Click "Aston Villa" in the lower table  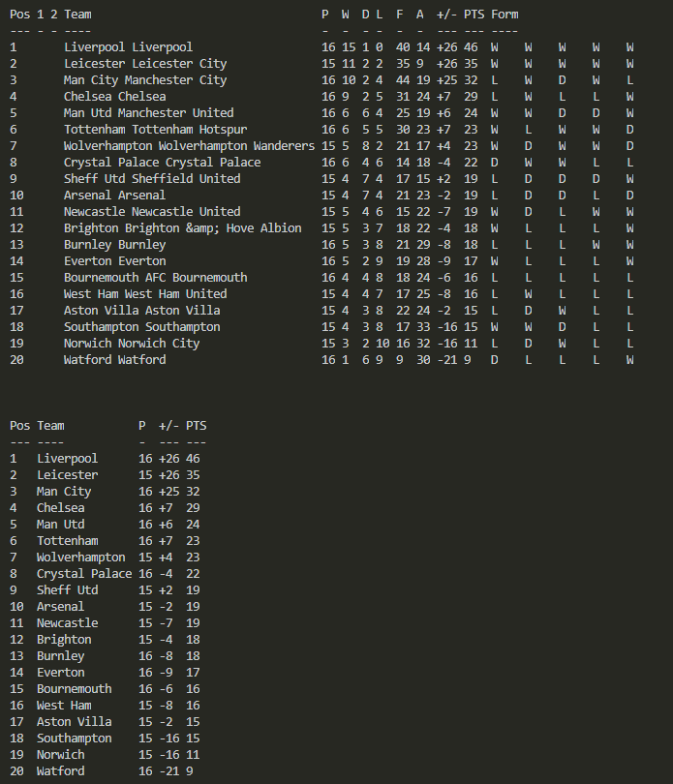74,721
